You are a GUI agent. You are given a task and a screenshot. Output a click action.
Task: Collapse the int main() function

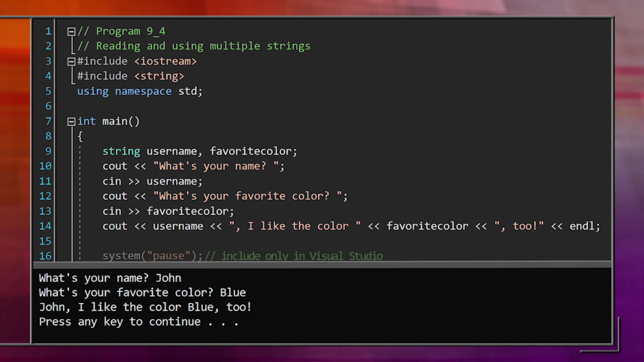point(71,122)
